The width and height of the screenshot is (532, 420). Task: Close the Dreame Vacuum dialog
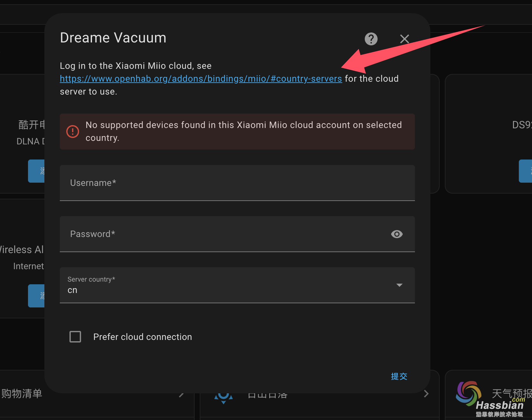tap(404, 39)
